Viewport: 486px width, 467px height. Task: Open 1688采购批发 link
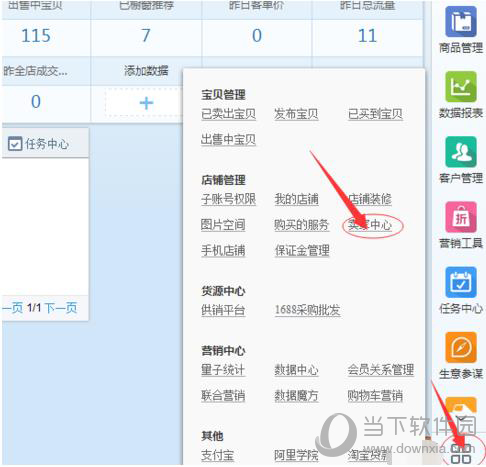[x=307, y=310]
